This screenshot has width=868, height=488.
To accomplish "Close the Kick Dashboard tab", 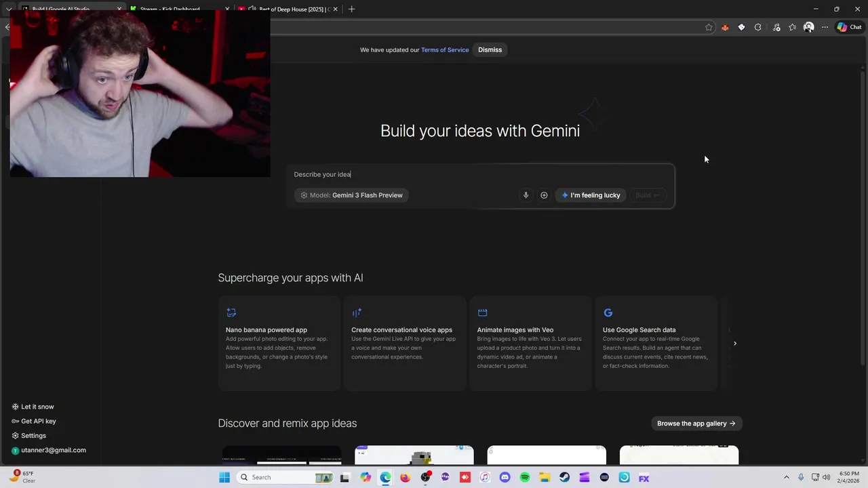I will click(227, 9).
